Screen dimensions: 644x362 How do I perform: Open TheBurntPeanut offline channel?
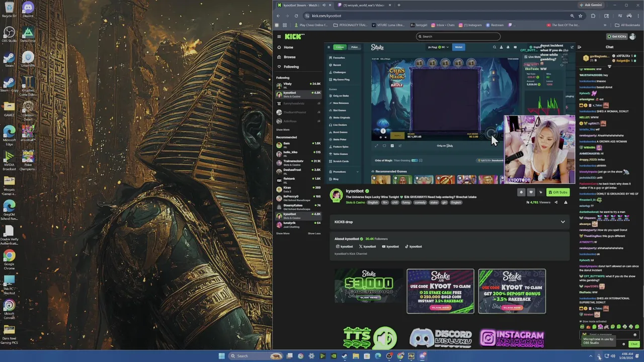298,112
